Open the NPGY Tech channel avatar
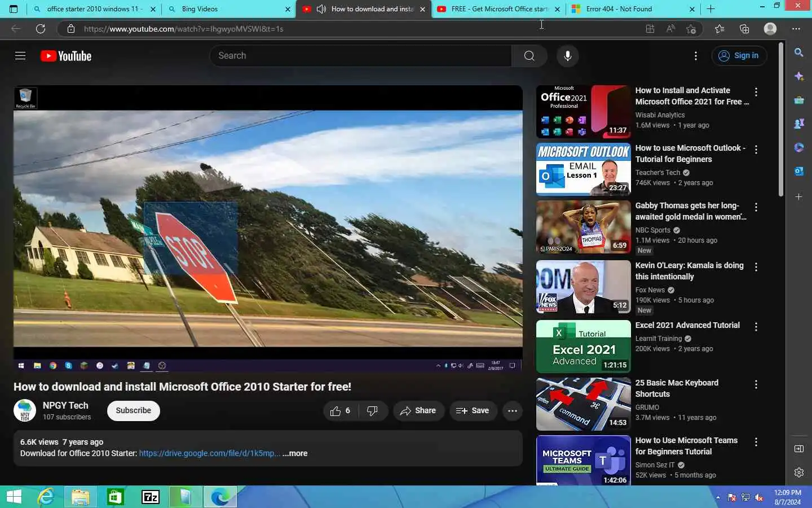The image size is (812, 508). click(x=25, y=410)
